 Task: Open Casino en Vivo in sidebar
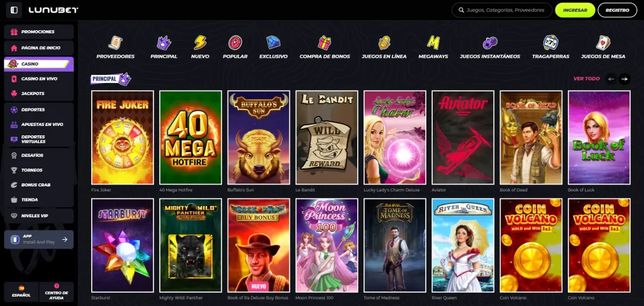pos(39,79)
